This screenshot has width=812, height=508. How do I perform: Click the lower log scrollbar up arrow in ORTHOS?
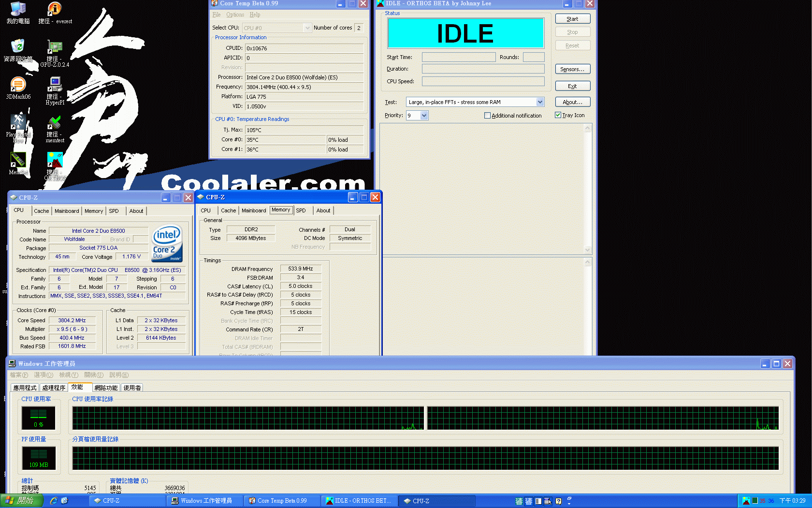click(x=588, y=262)
